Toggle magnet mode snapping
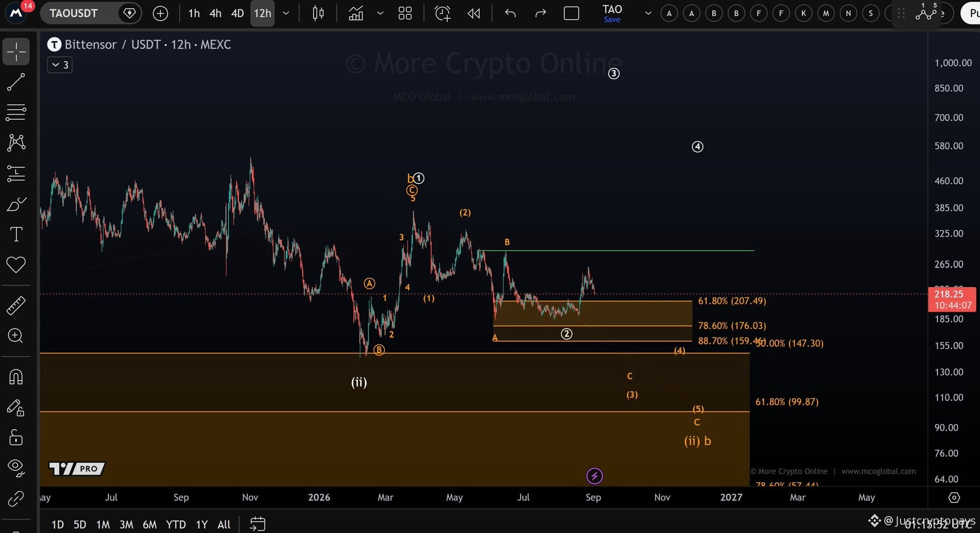Viewport: 980px width, 533px height. 16,377
